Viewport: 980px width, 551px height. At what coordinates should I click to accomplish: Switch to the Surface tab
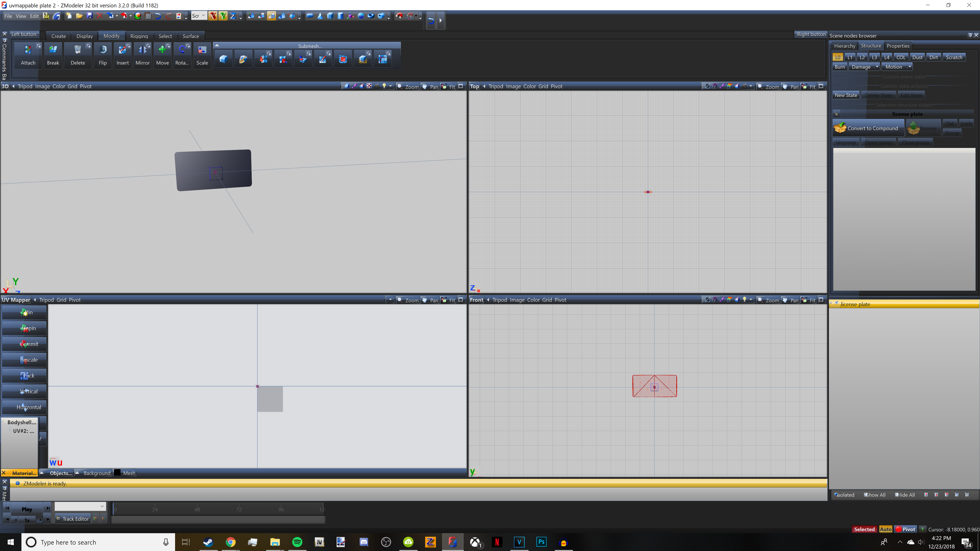click(191, 36)
